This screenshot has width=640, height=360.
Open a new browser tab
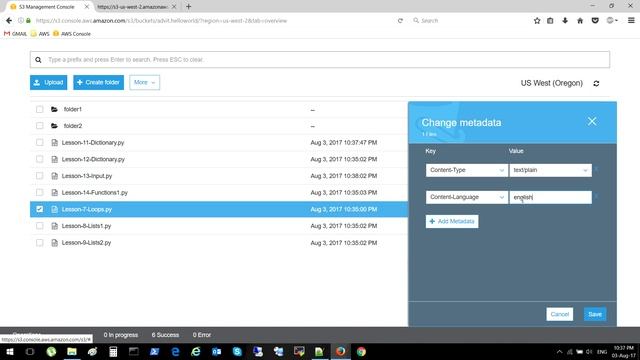point(189,7)
